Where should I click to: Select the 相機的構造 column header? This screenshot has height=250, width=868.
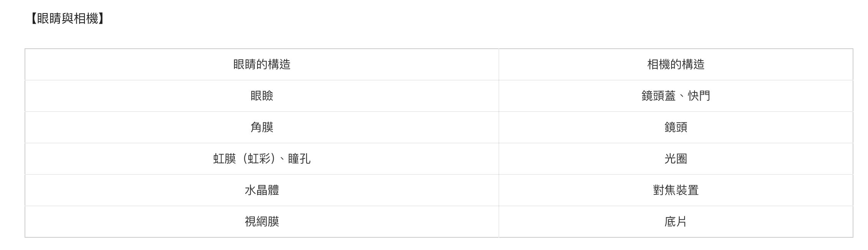pyautogui.click(x=675, y=64)
